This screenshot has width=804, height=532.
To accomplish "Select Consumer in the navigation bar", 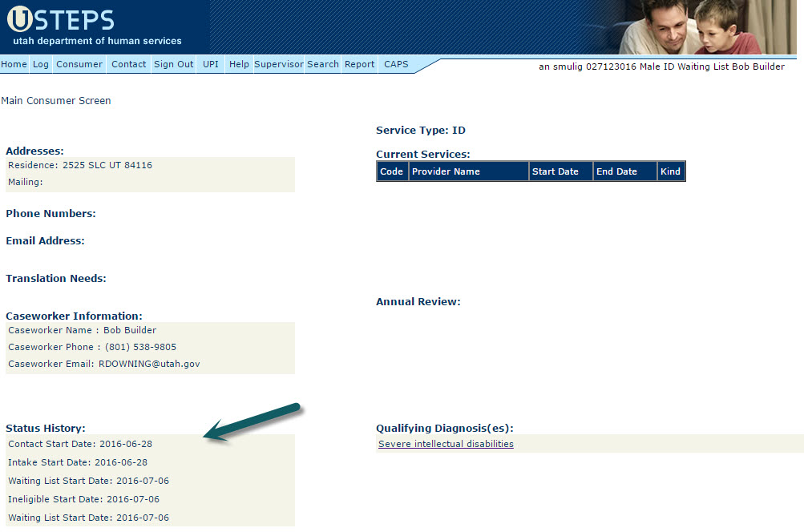I will pos(79,64).
